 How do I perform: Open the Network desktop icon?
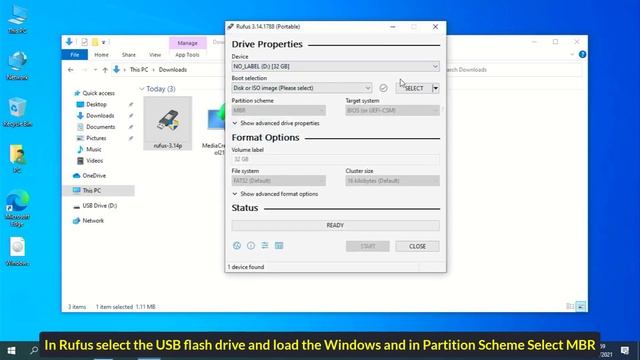tap(17, 65)
